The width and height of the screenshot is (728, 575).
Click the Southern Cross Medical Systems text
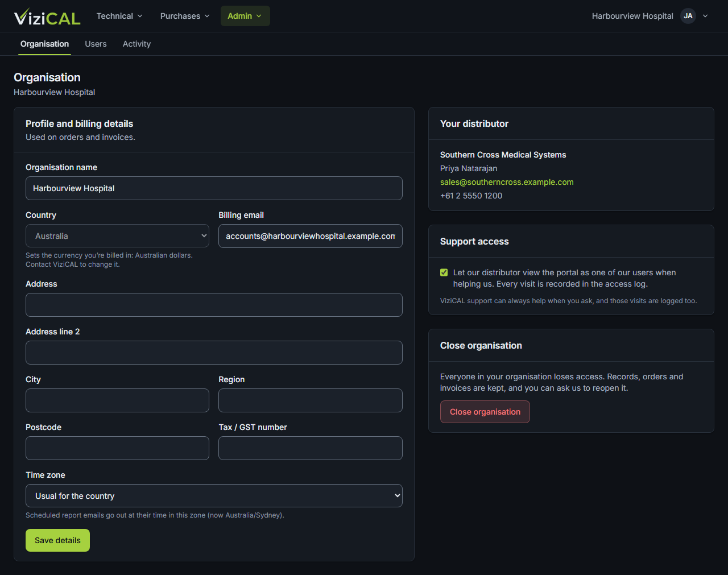pyautogui.click(x=503, y=155)
